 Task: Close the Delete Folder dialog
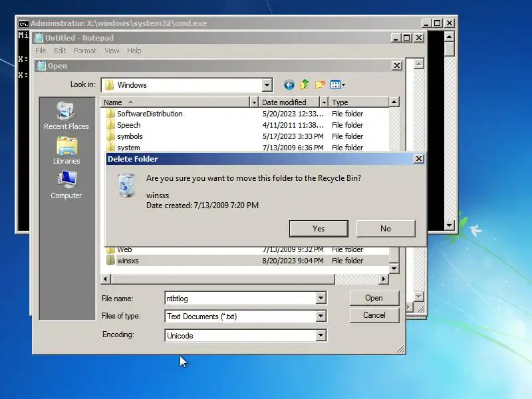click(x=419, y=159)
